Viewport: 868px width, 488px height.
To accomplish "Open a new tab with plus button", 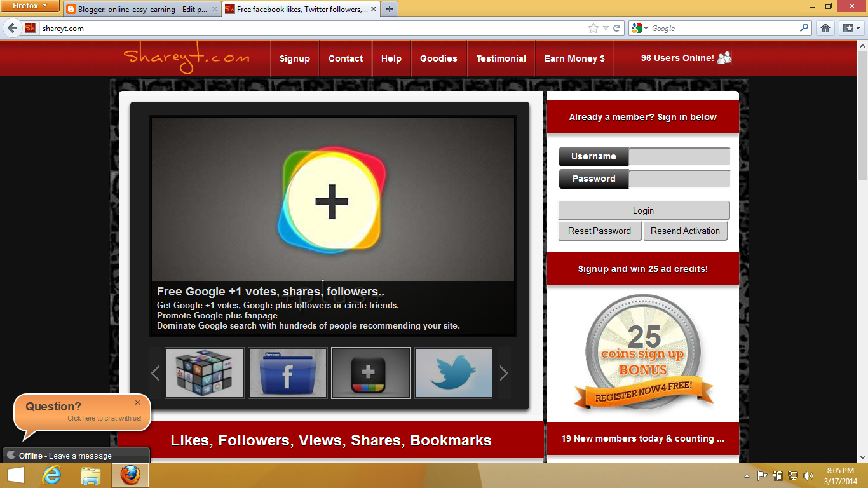I will tap(390, 9).
